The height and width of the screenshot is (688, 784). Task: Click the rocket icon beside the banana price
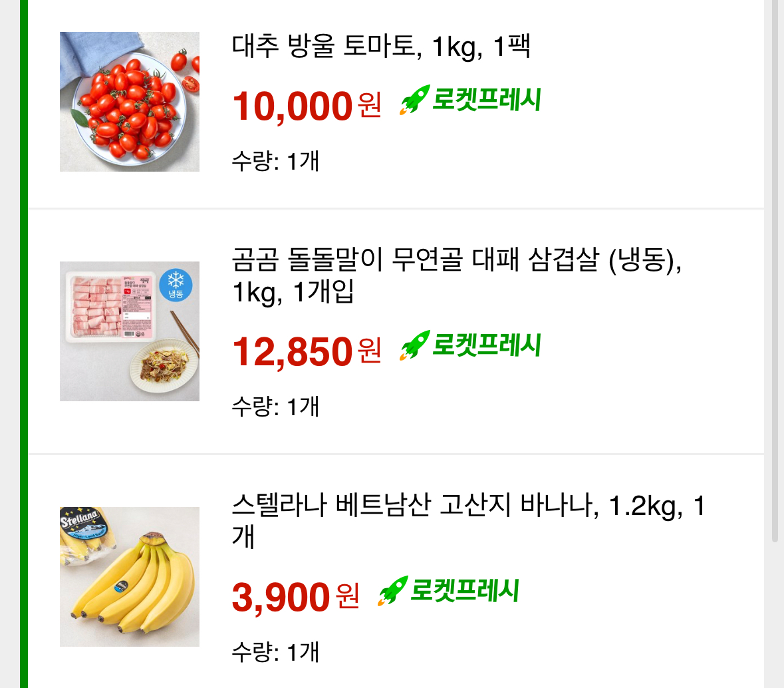[392, 592]
